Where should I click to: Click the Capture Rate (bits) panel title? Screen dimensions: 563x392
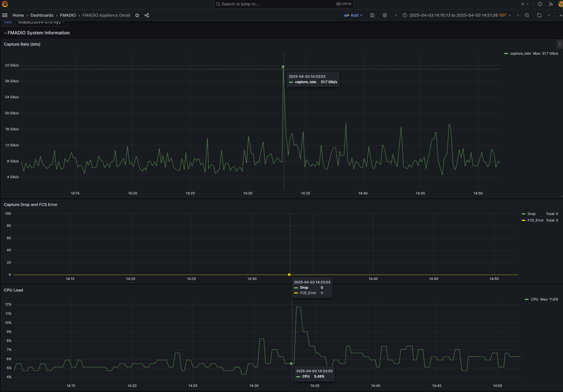pos(22,44)
